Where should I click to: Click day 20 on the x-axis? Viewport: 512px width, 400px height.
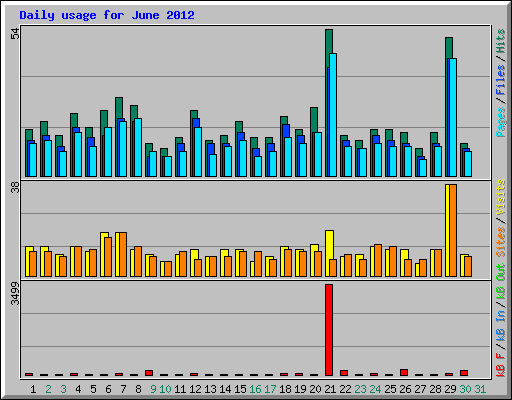point(315,389)
